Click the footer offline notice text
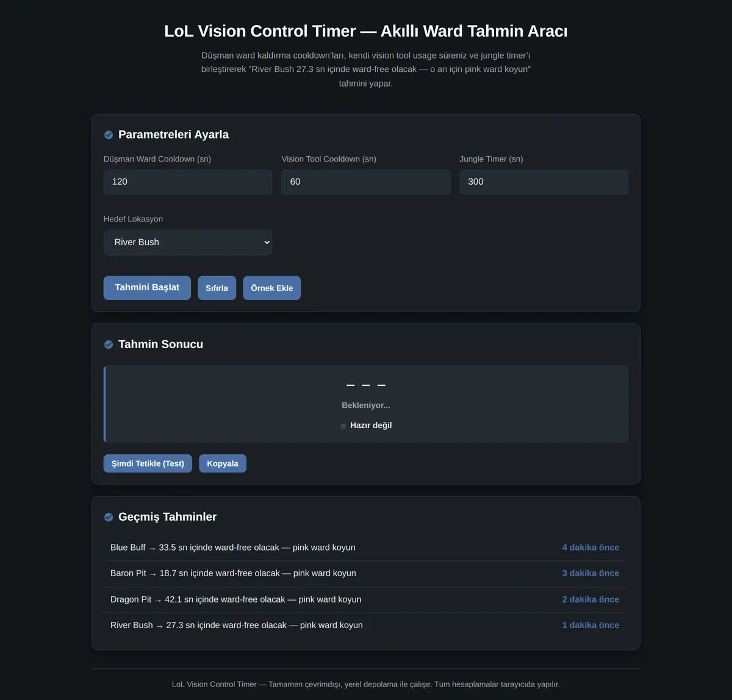 (x=366, y=684)
